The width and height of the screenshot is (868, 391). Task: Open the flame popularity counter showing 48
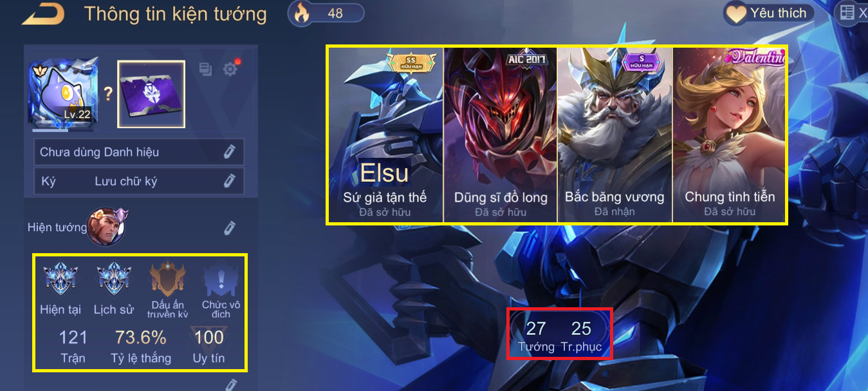point(326,13)
